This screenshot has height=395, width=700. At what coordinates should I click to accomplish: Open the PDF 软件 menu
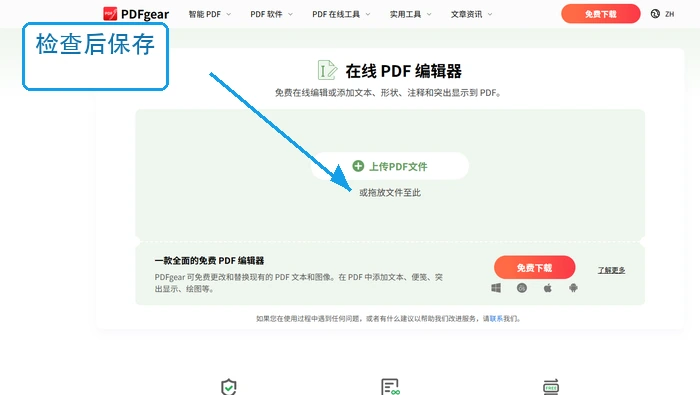tap(266, 14)
